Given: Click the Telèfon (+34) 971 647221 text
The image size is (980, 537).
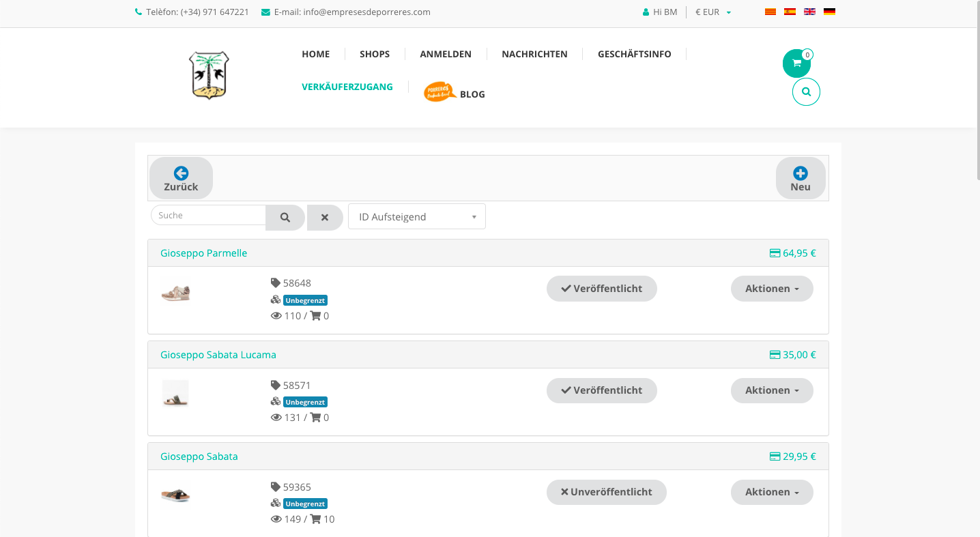Looking at the screenshot, I should point(197,12).
